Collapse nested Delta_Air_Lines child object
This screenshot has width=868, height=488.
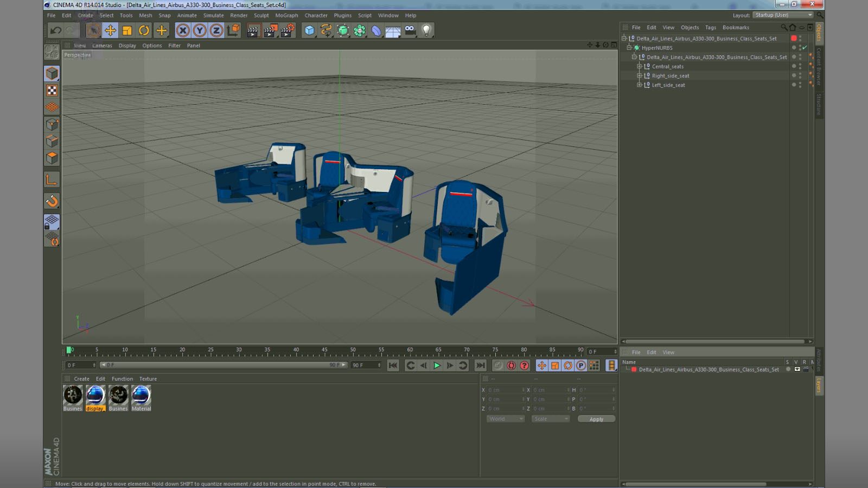point(634,57)
